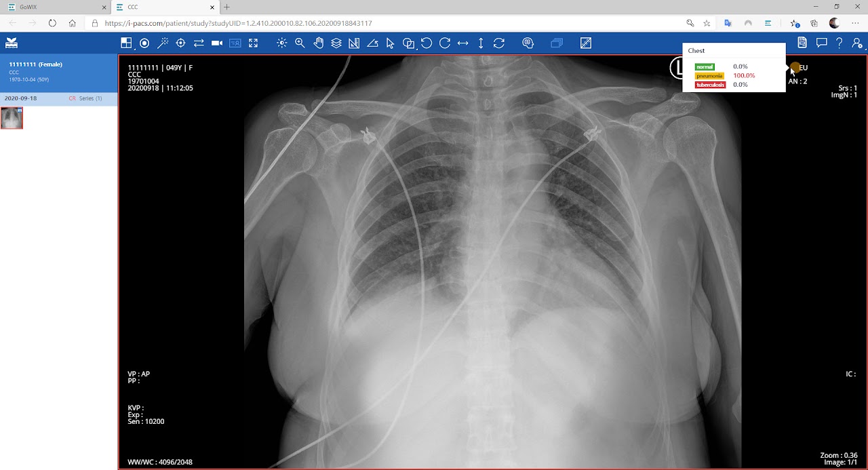
Task: Expand the user settings dropdown
Action: (x=857, y=43)
